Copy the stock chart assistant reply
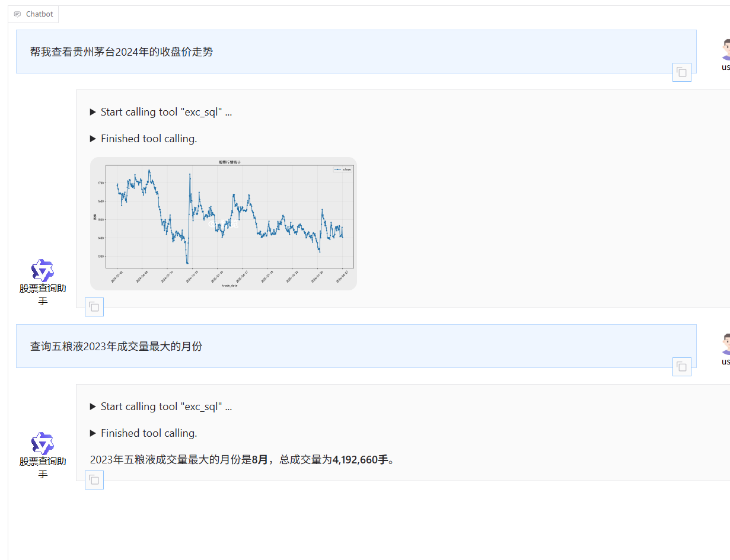Viewport: 730px width, 560px height. coord(94,307)
